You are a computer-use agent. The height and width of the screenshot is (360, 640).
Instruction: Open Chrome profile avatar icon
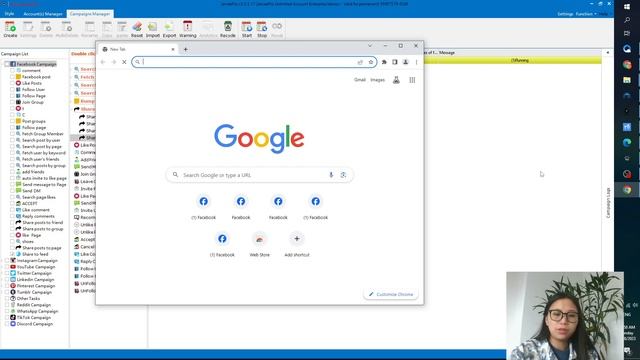[x=405, y=62]
